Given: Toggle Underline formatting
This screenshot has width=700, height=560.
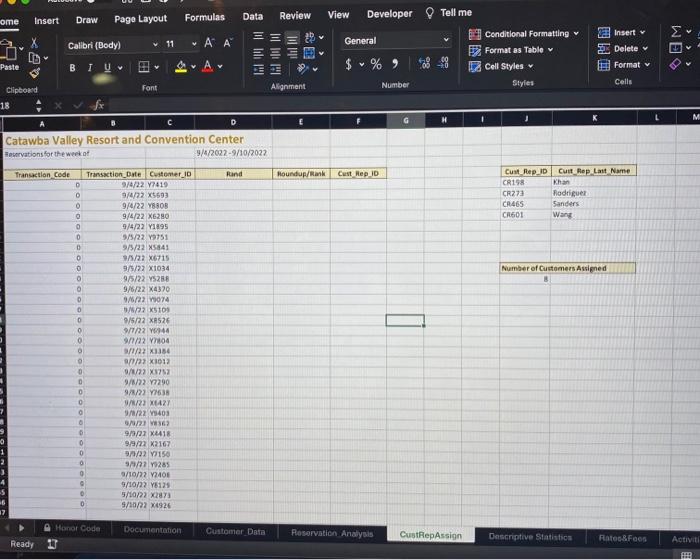Looking at the screenshot, I should tap(107, 67).
